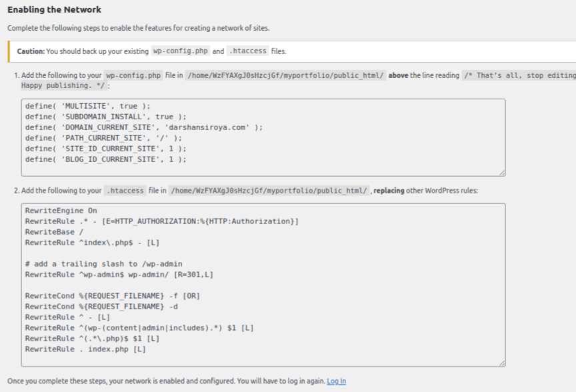Click the wp-config.php code tag in caution notice
The image size is (576, 392).
181,51
